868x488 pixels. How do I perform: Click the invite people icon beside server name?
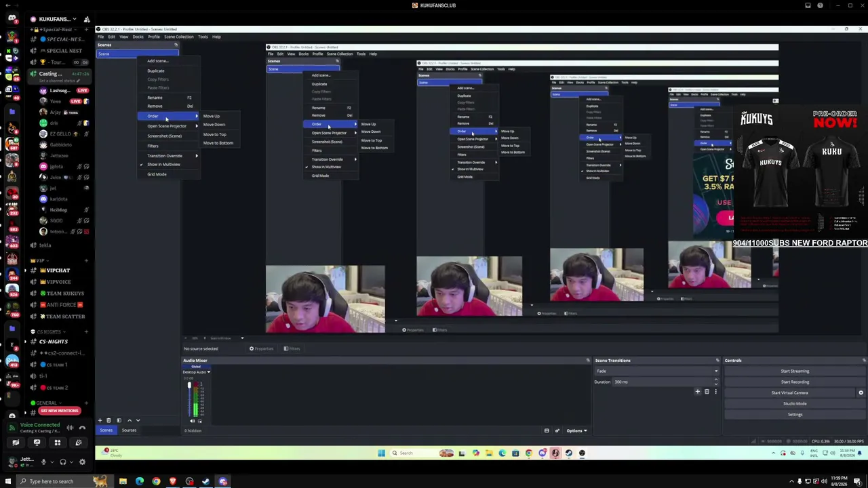coord(87,19)
